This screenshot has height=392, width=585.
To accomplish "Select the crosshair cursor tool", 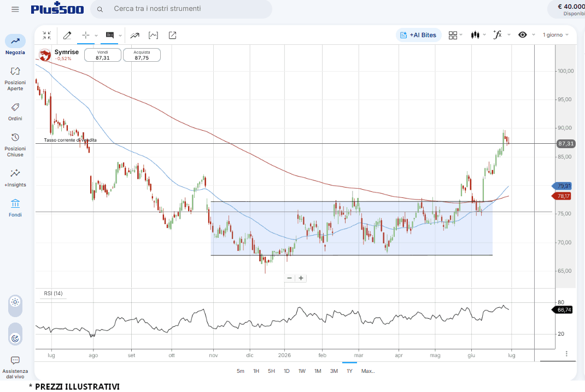I will pyautogui.click(x=86, y=35).
